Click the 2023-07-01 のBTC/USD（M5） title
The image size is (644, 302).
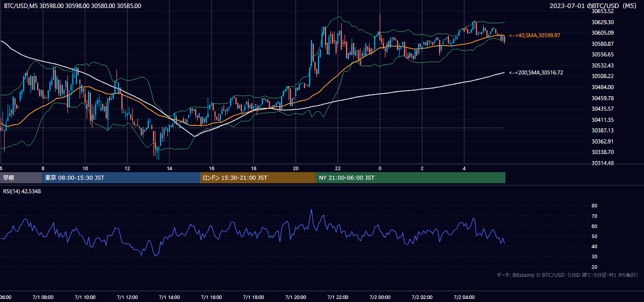594,6
